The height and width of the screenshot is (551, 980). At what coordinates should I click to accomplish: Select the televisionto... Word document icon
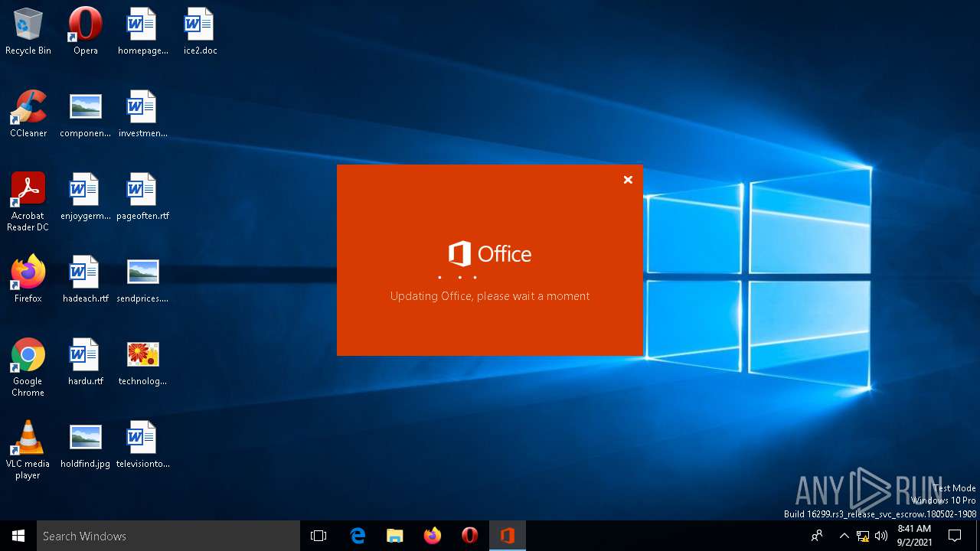click(143, 445)
